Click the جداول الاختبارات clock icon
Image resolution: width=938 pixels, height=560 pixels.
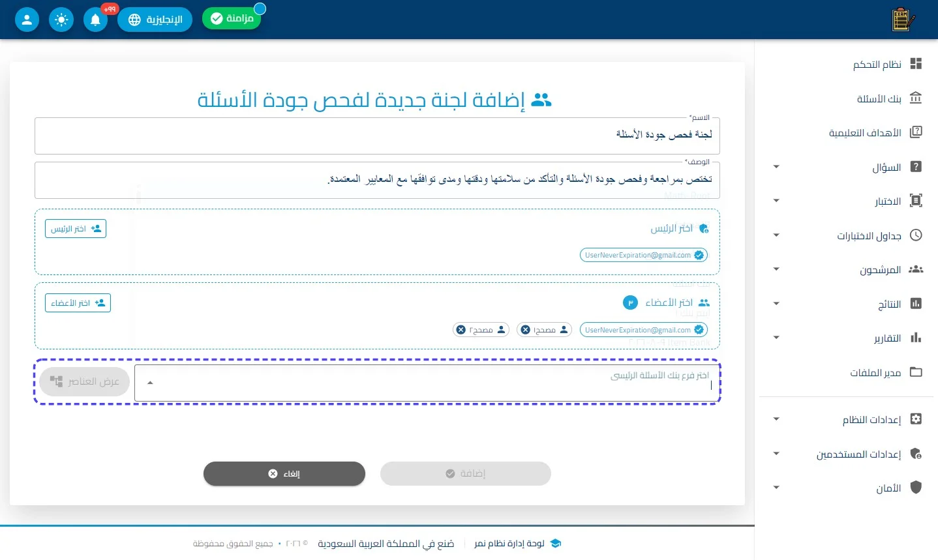click(x=916, y=235)
